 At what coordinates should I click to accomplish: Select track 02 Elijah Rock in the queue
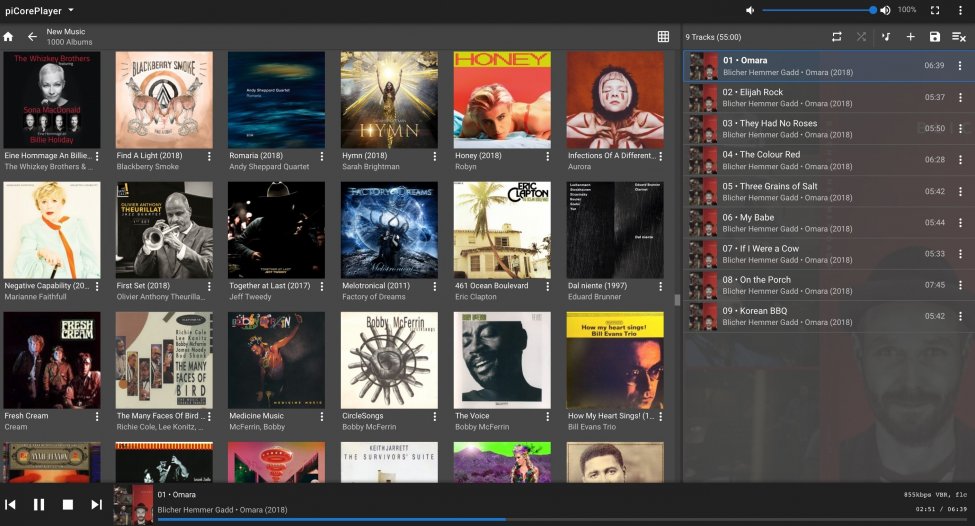[829, 98]
